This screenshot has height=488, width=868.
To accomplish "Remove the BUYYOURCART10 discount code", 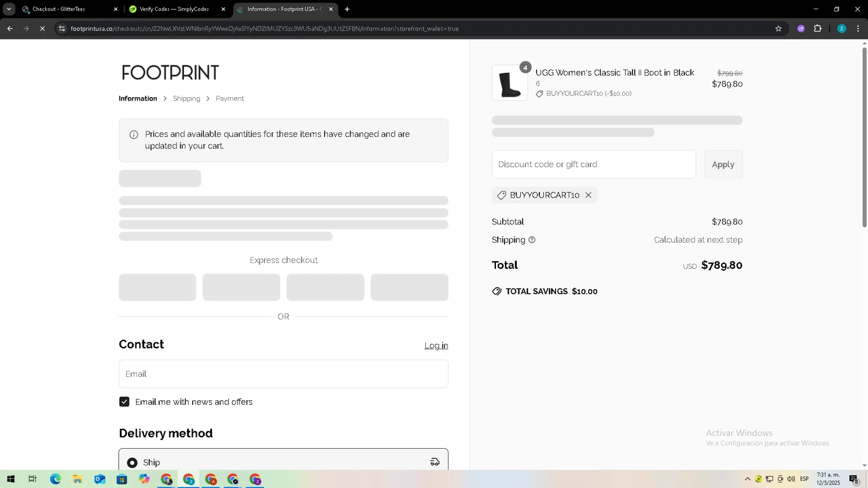I will (x=589, y=195).
